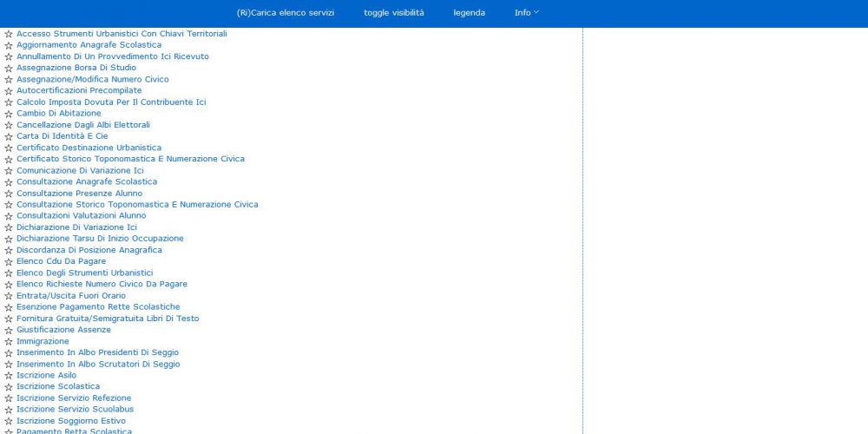This screenshot has height=434, width=868.
Task: Open the legenda menu item
Action: [469, 13]
